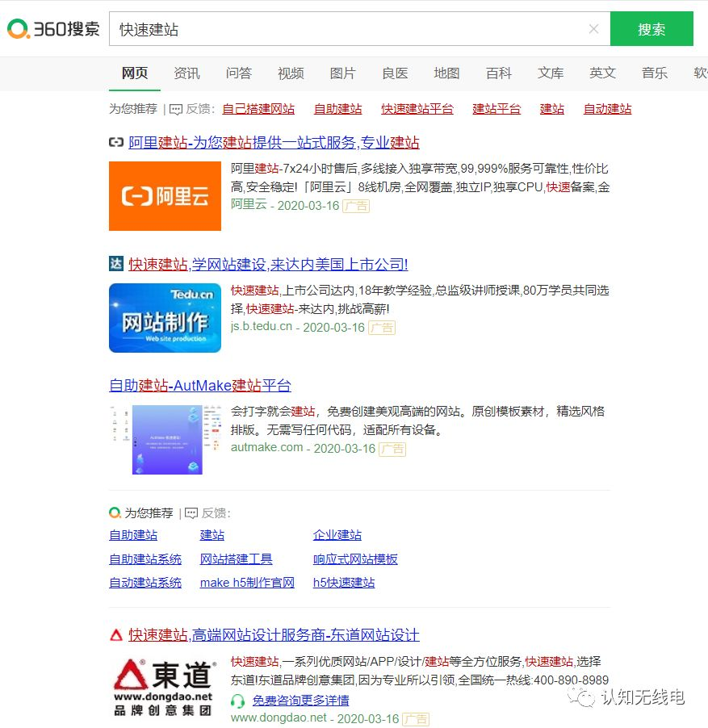
Task: Click the feedback icon above the related searches grid
Action: (191, 513)
